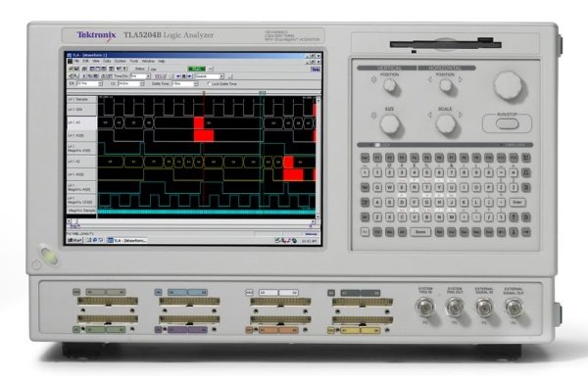
Task: Click the up arrow key on keypad
Action: click(x=514, y=217)
